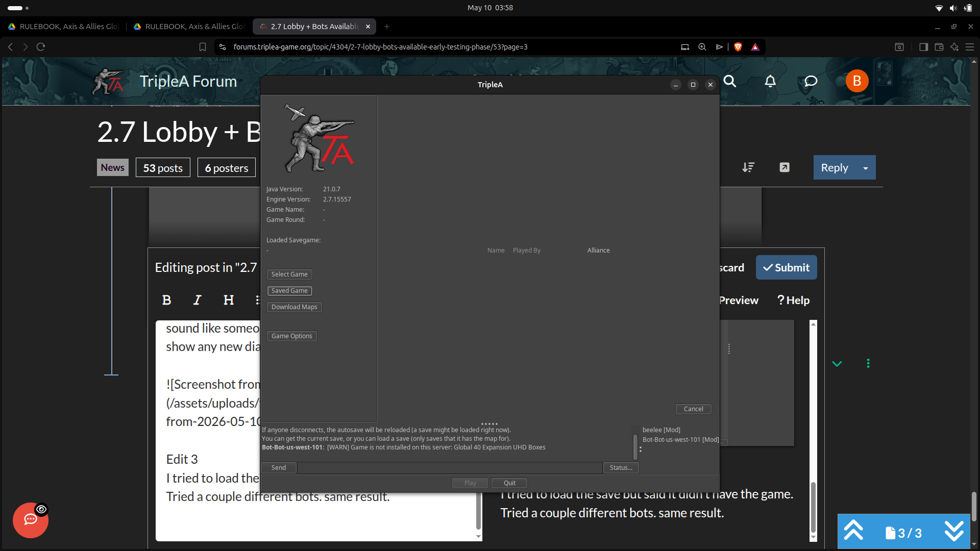980x551 pixels.
Task: Open system volume indicator
Action: point(953,8)
